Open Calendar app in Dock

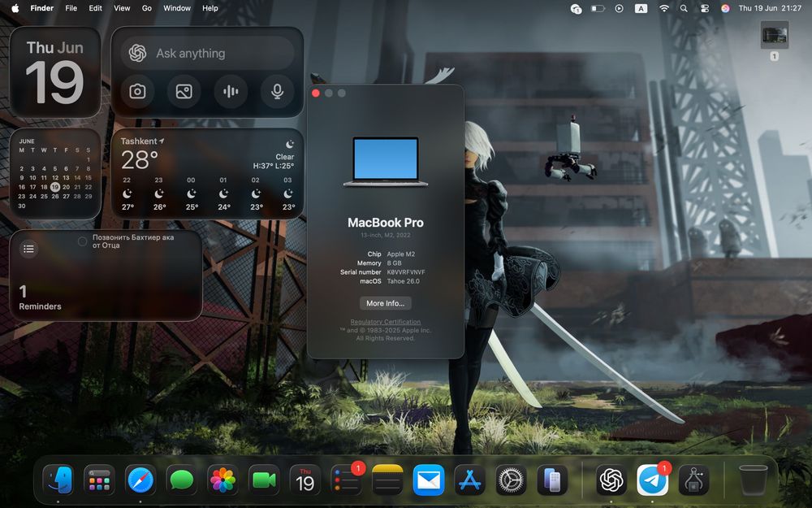coord(305,480)
